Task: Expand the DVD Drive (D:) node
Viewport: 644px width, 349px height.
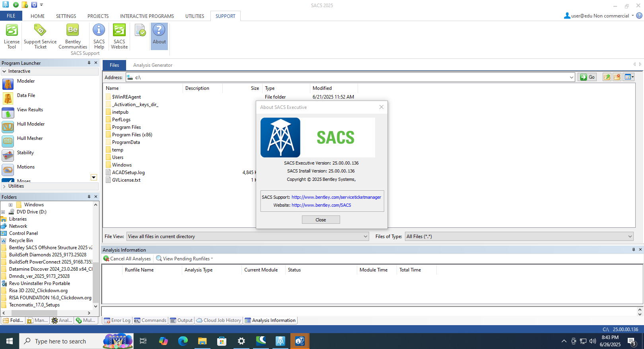Action: click(3, 212)
